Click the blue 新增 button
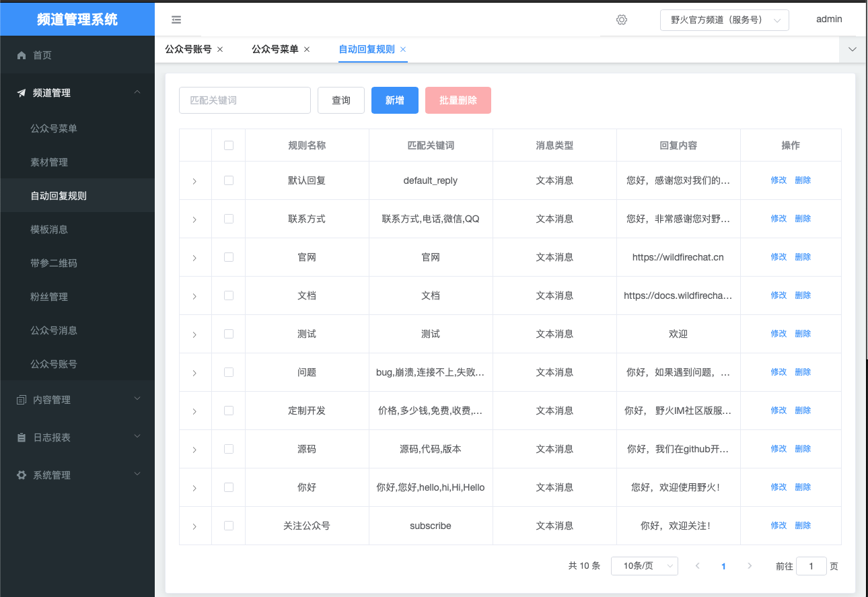 pyautogui.click(x=394, y=100)
